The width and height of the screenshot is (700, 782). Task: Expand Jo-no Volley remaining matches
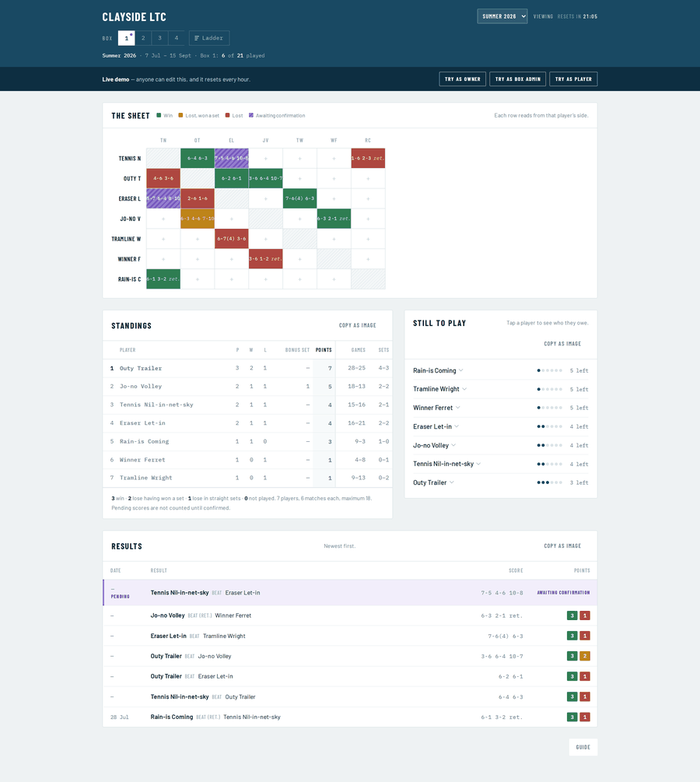434,445
